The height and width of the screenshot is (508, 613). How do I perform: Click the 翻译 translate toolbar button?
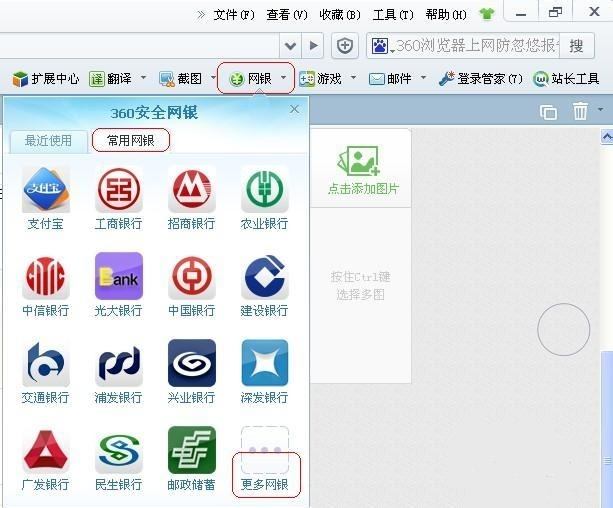point(111,79)
